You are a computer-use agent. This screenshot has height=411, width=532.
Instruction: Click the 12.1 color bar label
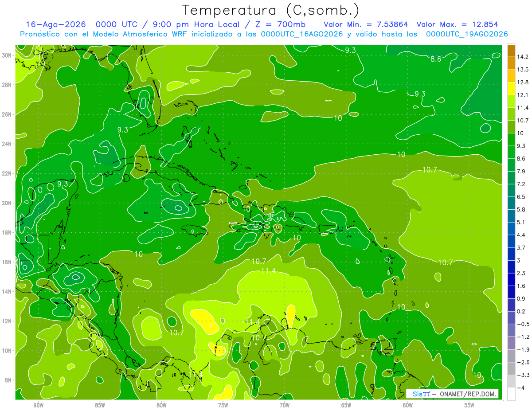523,95
